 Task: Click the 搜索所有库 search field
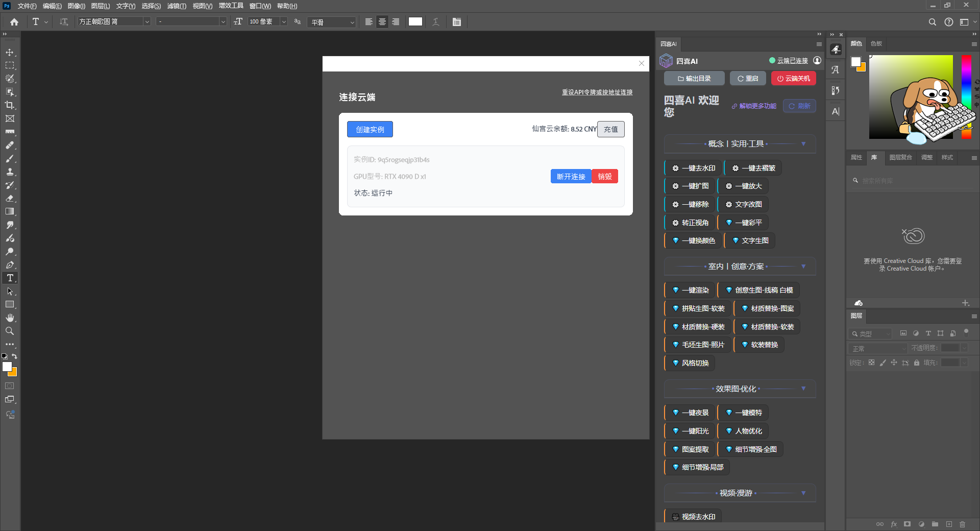912,181
